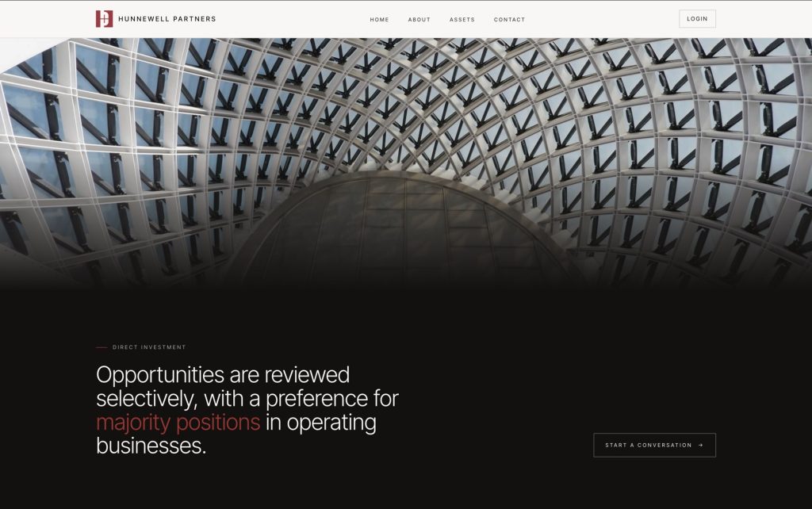
Task: Open the ABOUT nav item
Action: (x=419, y=20)
